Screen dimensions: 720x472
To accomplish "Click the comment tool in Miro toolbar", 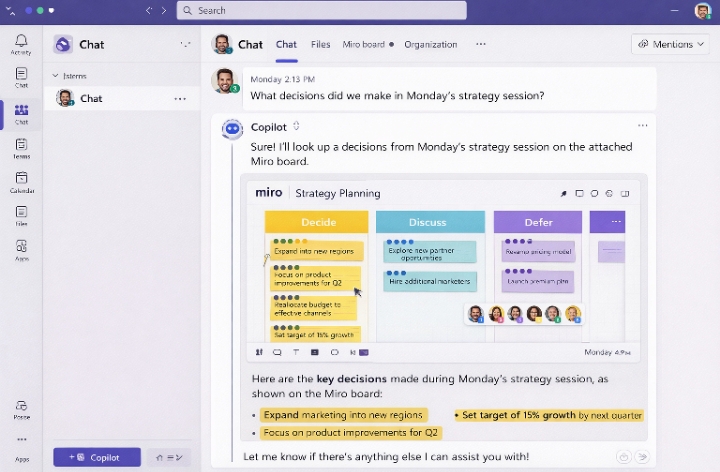I will (277, 352).
